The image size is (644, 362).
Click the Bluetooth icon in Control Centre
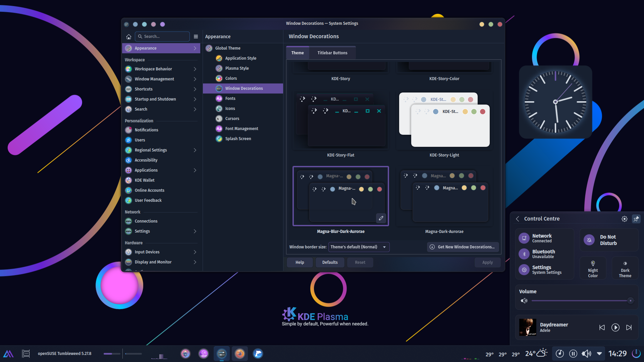point(524,254)
